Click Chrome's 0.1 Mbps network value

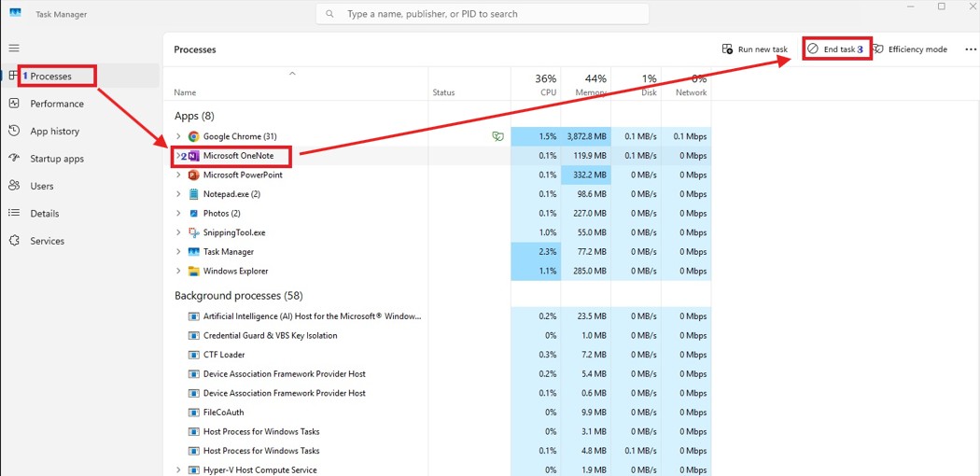[x=686, y=136]
